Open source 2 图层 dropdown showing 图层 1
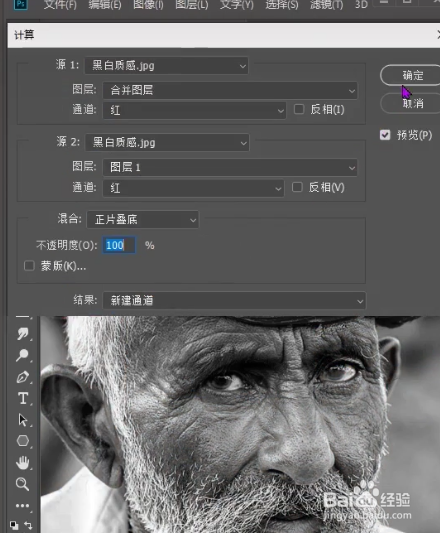Viewport: 440px width, 533px height. click(230, 167)
